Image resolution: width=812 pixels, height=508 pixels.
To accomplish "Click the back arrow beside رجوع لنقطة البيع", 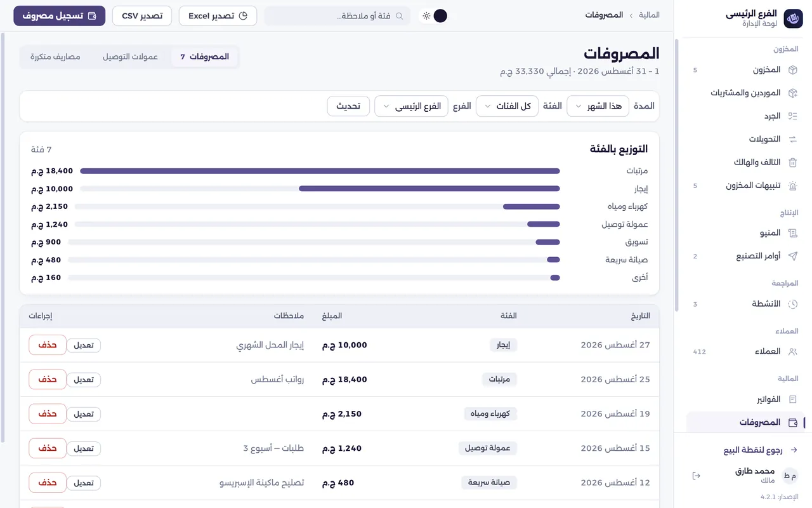I will pyautogui.click(x=793, y=450).
